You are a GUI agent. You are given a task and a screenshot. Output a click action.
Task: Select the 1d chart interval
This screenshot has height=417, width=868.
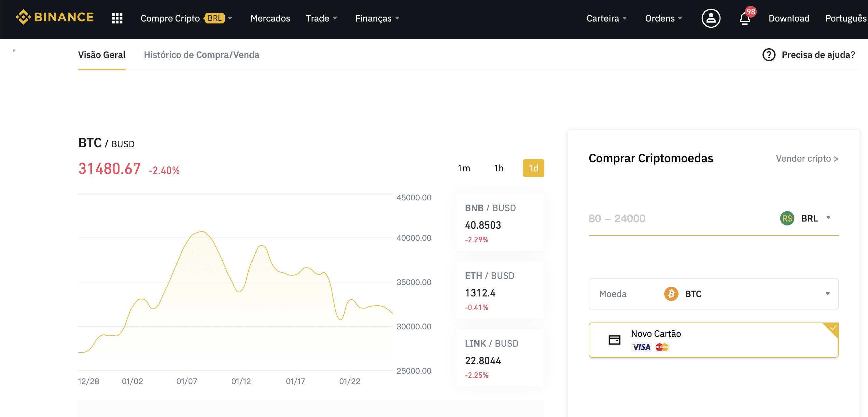tap(533, 168)
